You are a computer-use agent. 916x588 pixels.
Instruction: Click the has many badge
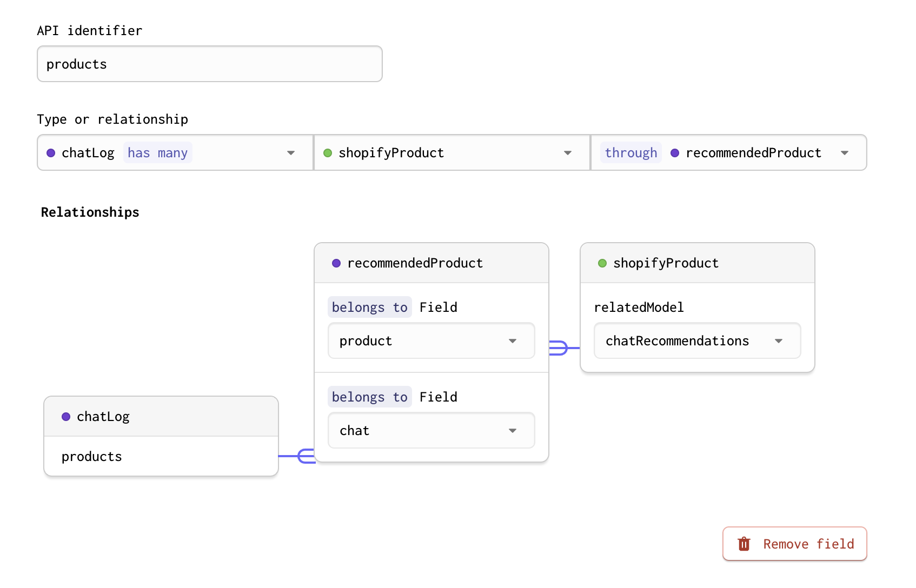[x=158, y=152]
